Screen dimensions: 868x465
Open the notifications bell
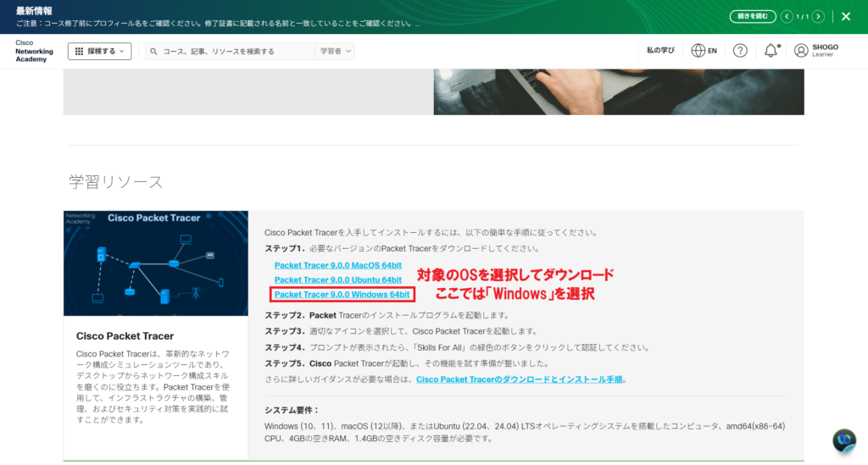[771, 50]
